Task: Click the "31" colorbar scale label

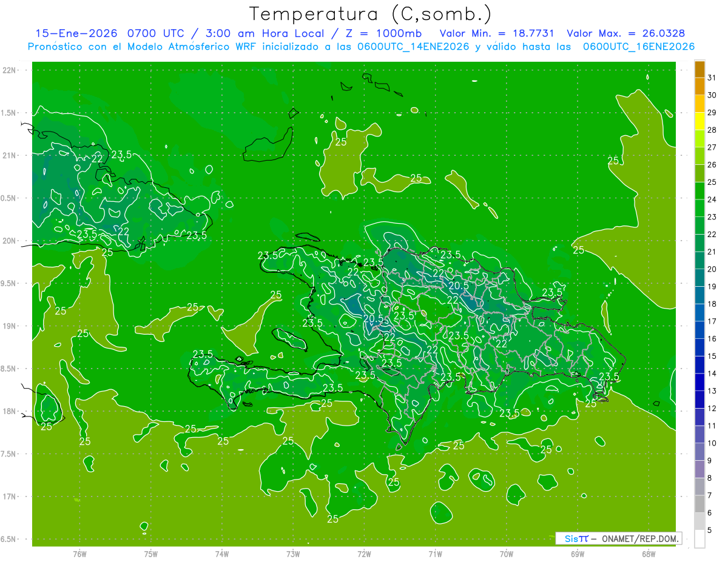Action: [712, 78]
